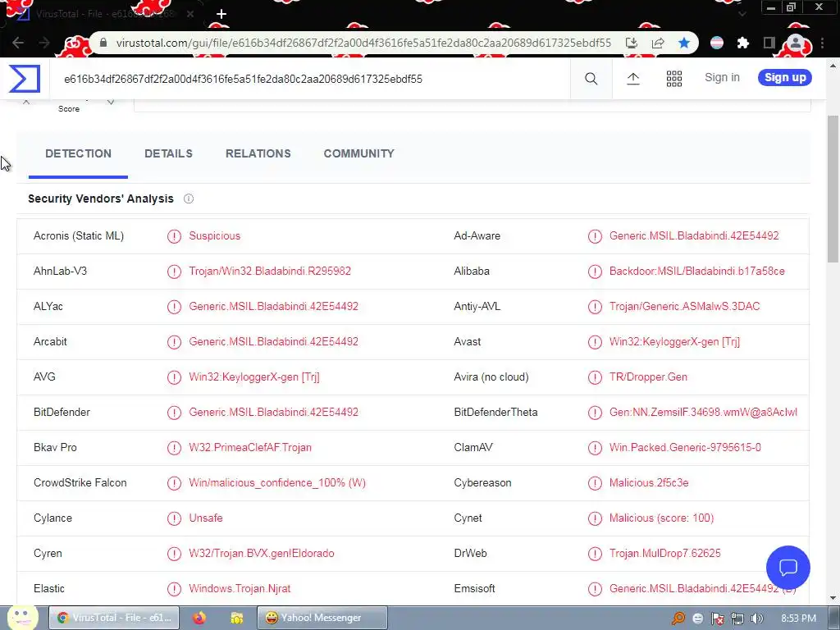Click the browser forward arrow
The width and height of the screenshot is (840, 630).
click(x=44, y=43)
